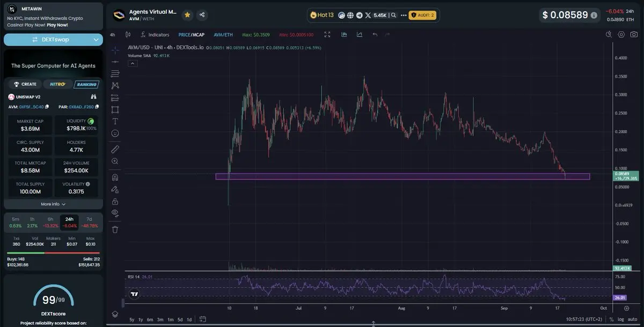Toggle the auto scale
Screen dimensions: 644x327
pos(632,319)
